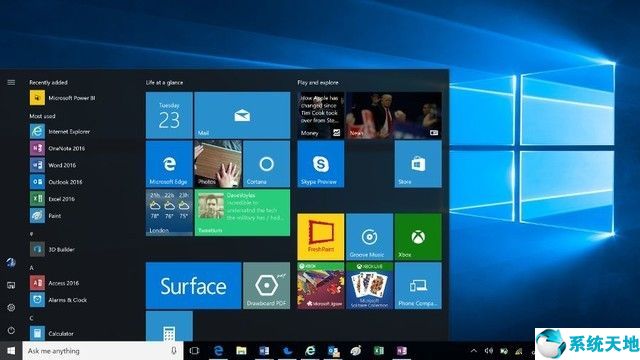The width and height of the screenshot is (640, 360).
Task: Open the Cortana tile
Action: click(x=267, y=164)
